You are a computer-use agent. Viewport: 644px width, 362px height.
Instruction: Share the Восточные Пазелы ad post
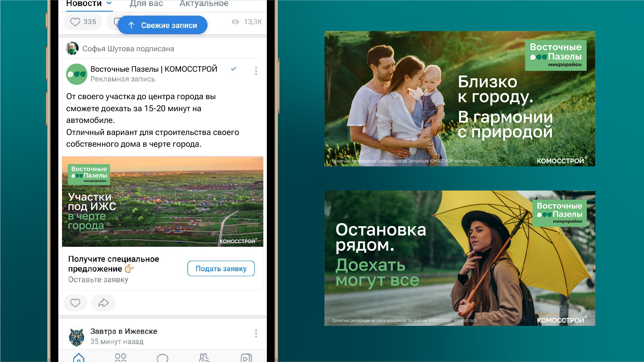(x=103, y=303)
